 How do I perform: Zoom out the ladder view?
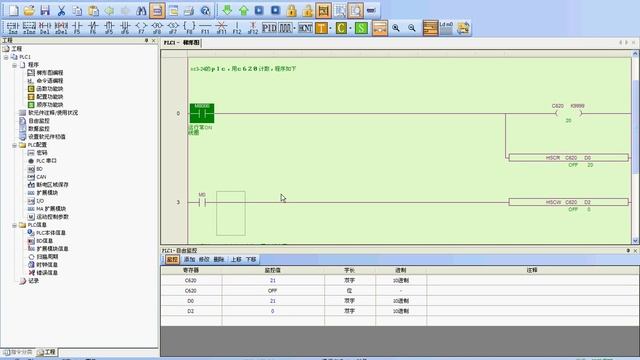[412, 28]
